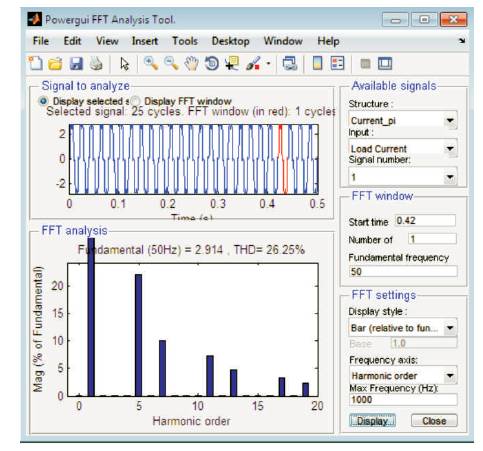Click the Start time input field
The width and height of the screenshot is (483, 451).
click(425, 221)
